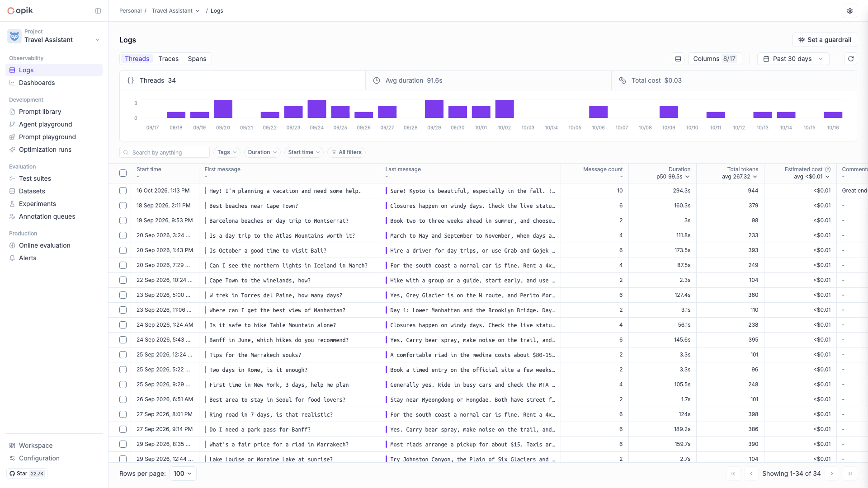The height and width of the screenshot is (488, 868).
Task: Open Rows per page 100 dropdown
Action: click(183, 474)
